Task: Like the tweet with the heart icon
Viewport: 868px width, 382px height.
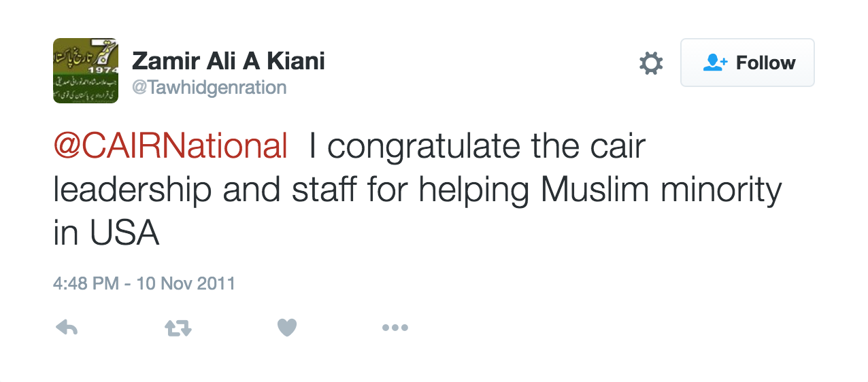Action: tap(287, 328)
